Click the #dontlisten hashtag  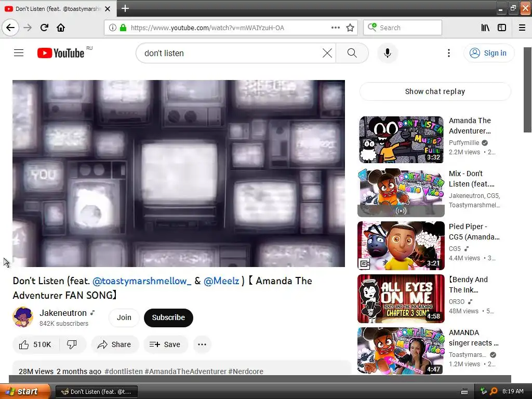pos(124,371)
